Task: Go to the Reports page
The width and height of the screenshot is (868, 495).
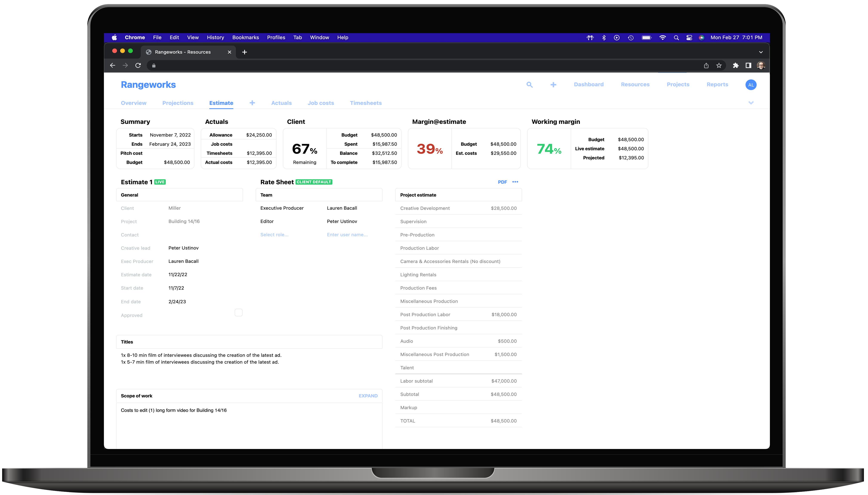Action: click(x=717, y=84)
